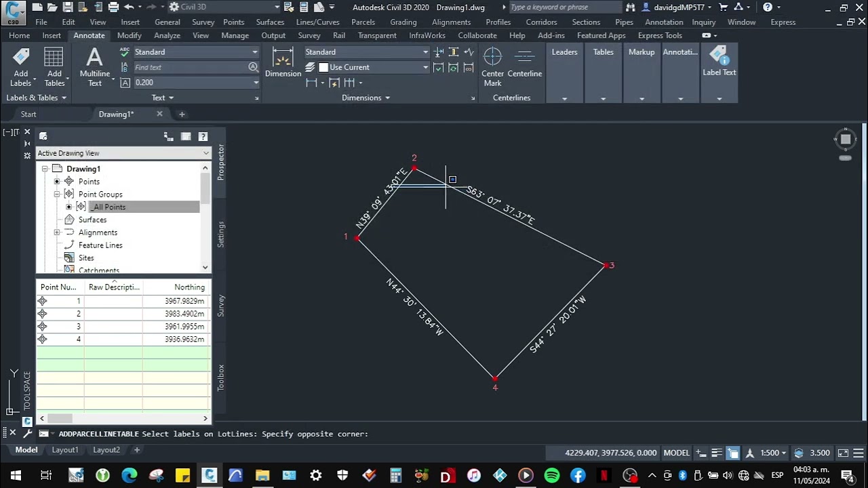Open Toolspace help question mark icon

203,136
